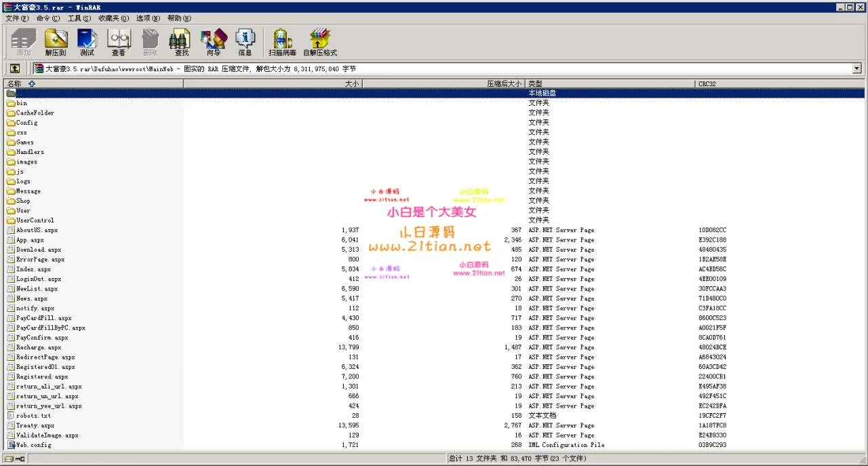Sort by 大小 (Size) column header

coord(351,83)
